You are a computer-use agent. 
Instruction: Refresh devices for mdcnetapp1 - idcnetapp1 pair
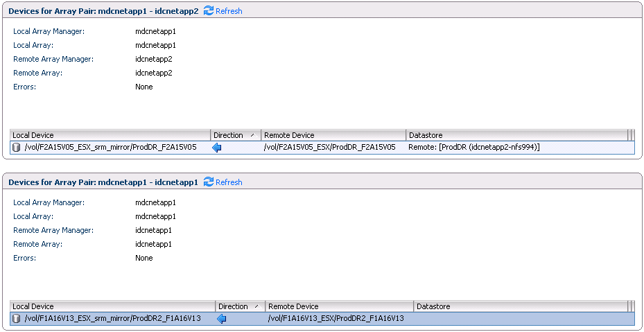click(229, 182)
